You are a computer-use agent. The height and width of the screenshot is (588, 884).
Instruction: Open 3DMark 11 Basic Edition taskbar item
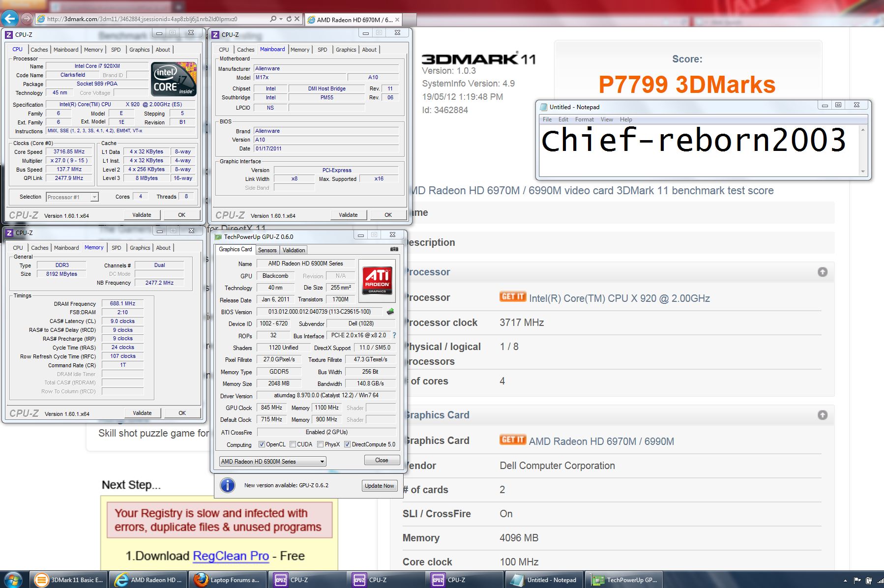point(68,580)
